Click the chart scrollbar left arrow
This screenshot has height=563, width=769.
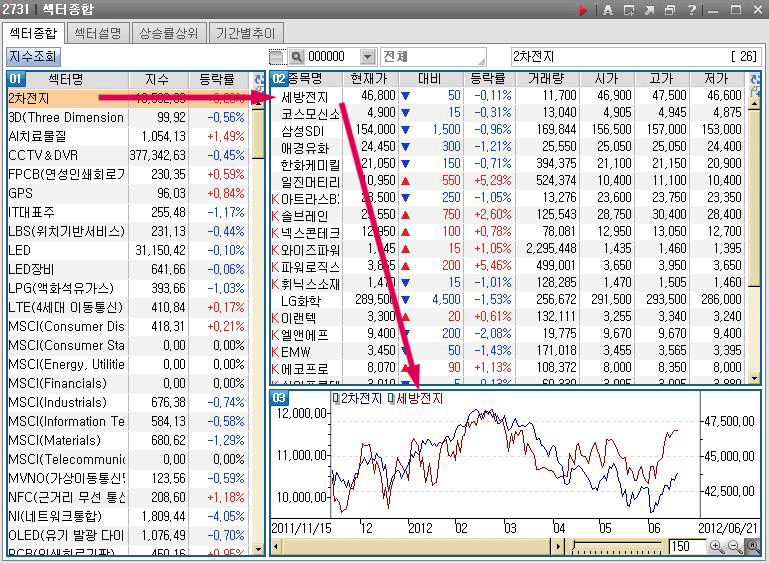click(x=276, y=546)
